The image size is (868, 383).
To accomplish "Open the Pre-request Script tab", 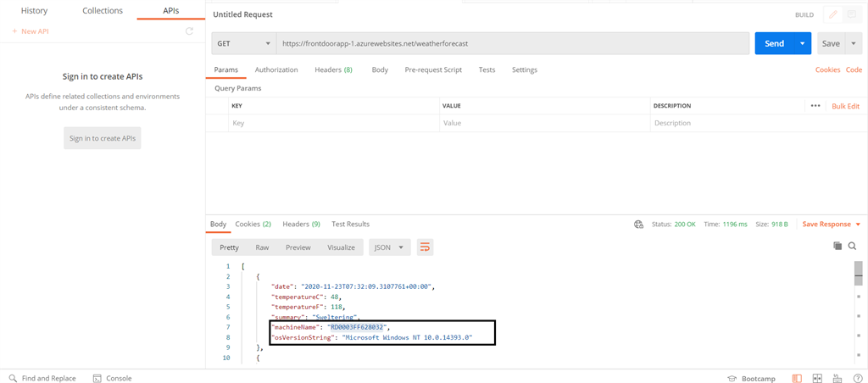I will point(433,69).
